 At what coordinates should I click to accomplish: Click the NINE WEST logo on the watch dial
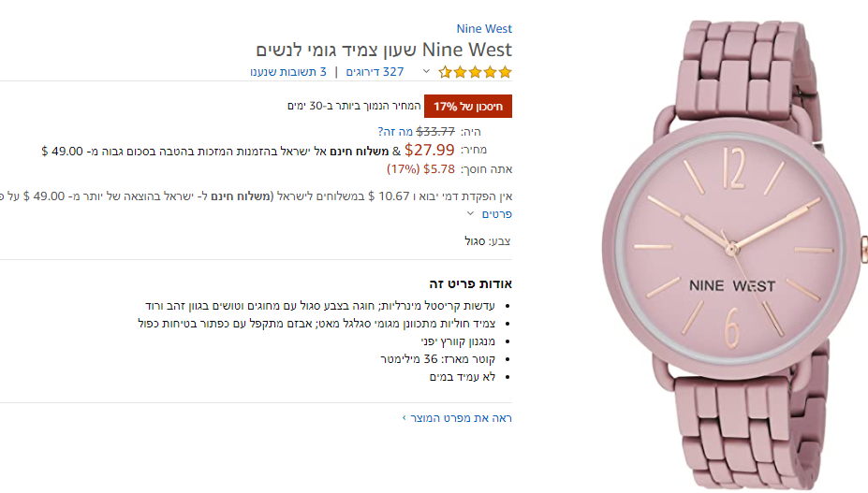(x=731, y=285)
